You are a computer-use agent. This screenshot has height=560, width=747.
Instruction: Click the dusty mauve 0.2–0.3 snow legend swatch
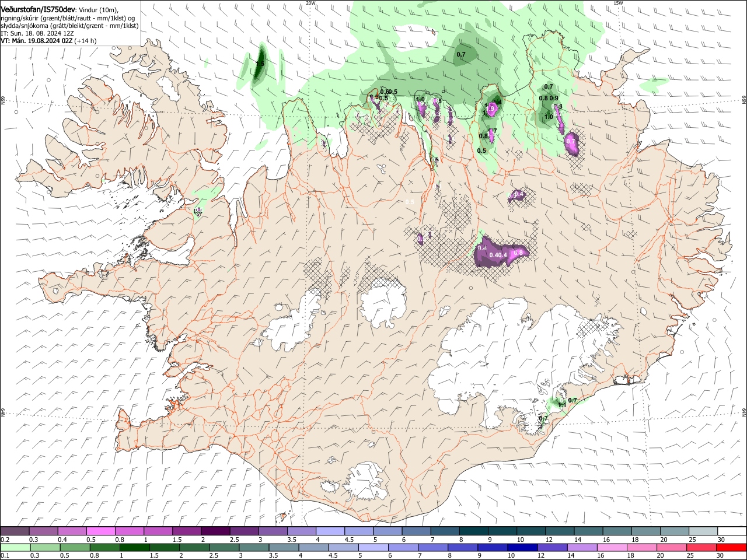pyautogui.click(x=15, y=531)
